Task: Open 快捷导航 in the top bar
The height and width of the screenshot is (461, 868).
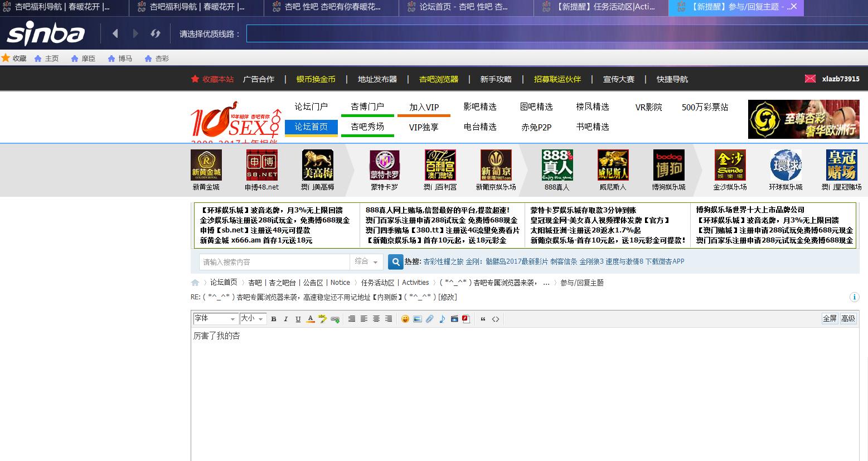Action: pos(672,79)
